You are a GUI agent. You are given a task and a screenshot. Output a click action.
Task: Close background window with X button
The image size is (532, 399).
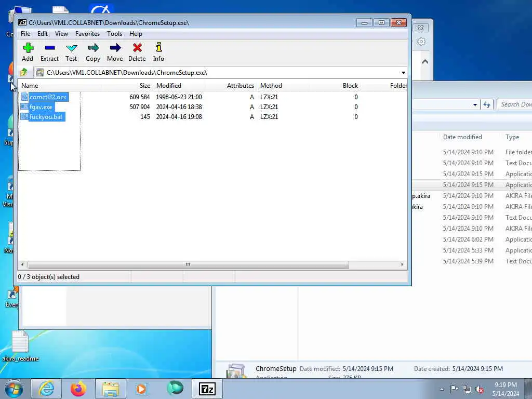coord(420,28)
